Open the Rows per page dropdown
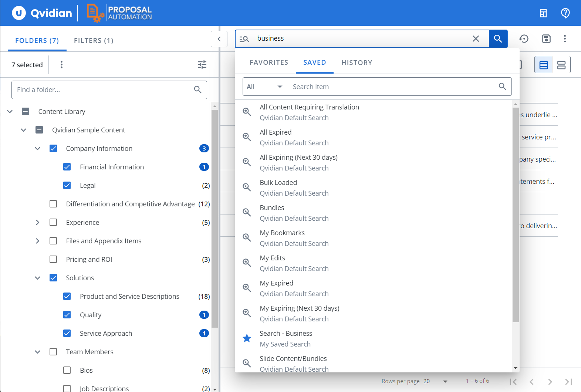This screenshot has height=392, width=581. tap(436, 381)
